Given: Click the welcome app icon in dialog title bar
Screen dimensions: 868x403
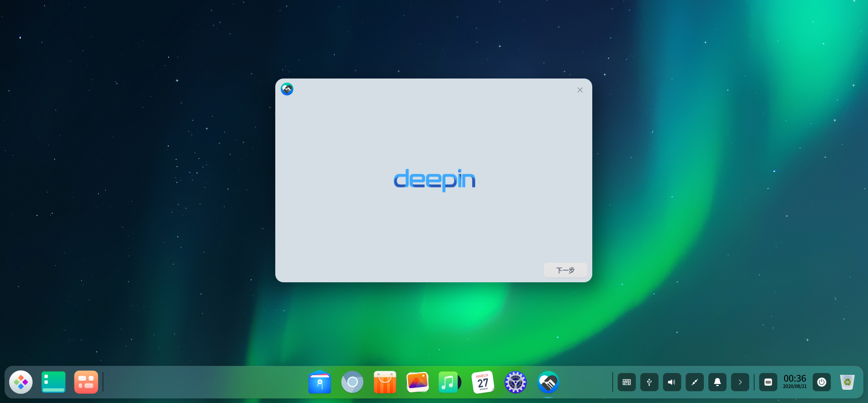Looking at the screenshot, I should [287, 89].
